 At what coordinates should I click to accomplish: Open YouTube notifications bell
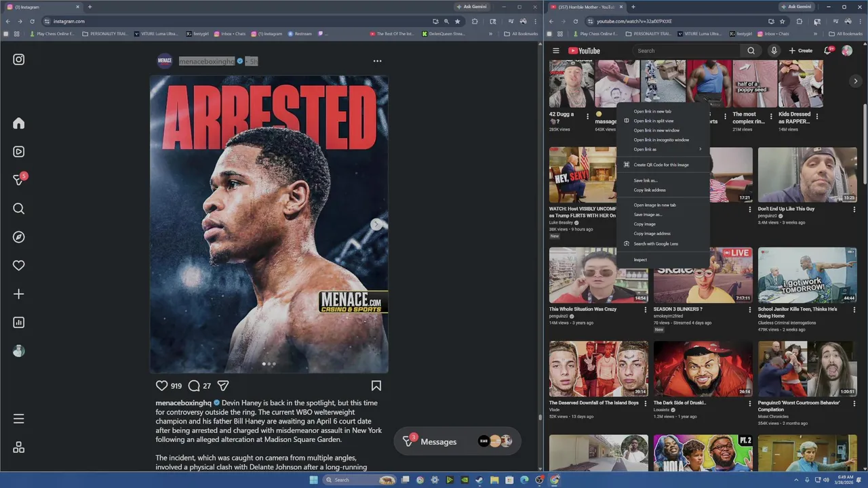(828, 51)
